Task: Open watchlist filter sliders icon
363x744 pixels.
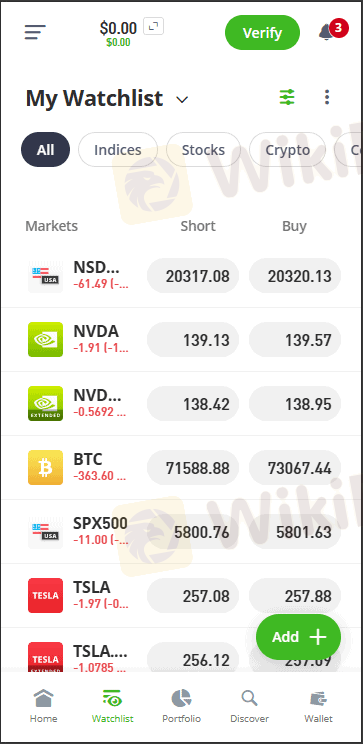Action: click(287, 97)
